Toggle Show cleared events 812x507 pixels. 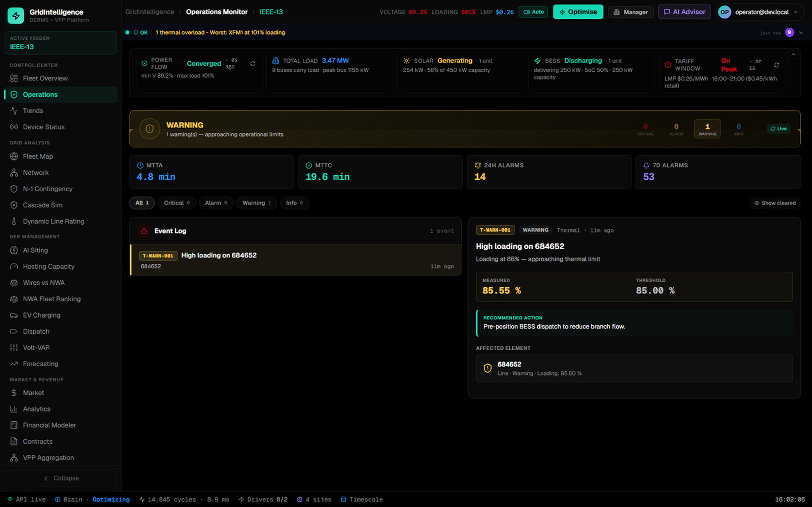click(775, 203)
